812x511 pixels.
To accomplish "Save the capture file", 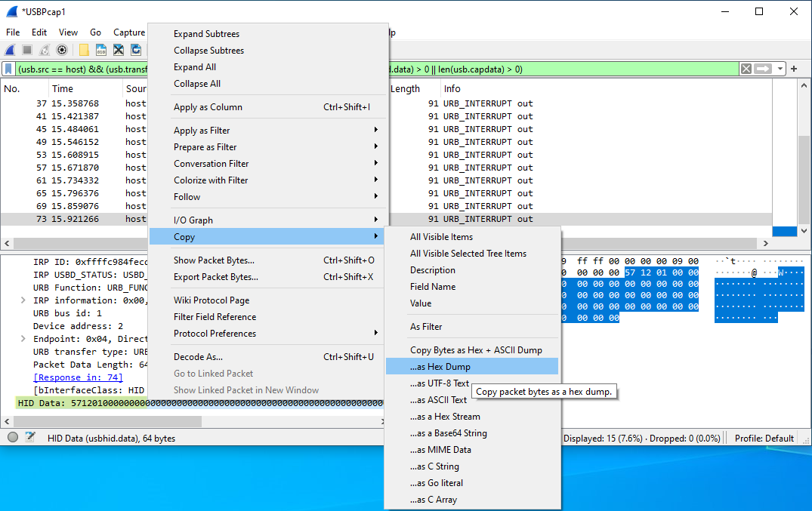I will pyautogui.click(x=100, y=50).
